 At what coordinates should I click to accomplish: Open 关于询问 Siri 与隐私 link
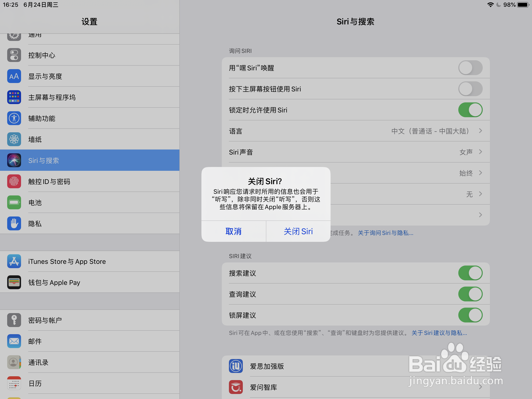click(385, 233)
